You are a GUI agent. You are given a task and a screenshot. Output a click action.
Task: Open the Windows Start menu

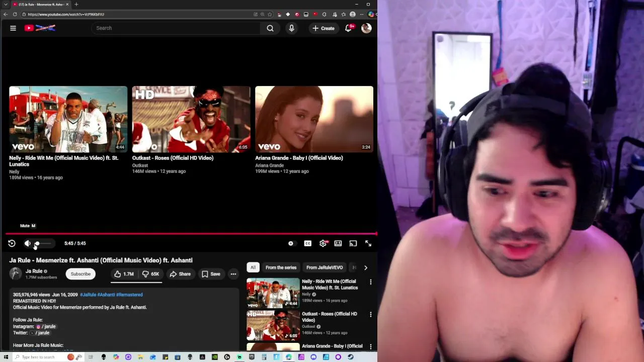click(6, 357)
